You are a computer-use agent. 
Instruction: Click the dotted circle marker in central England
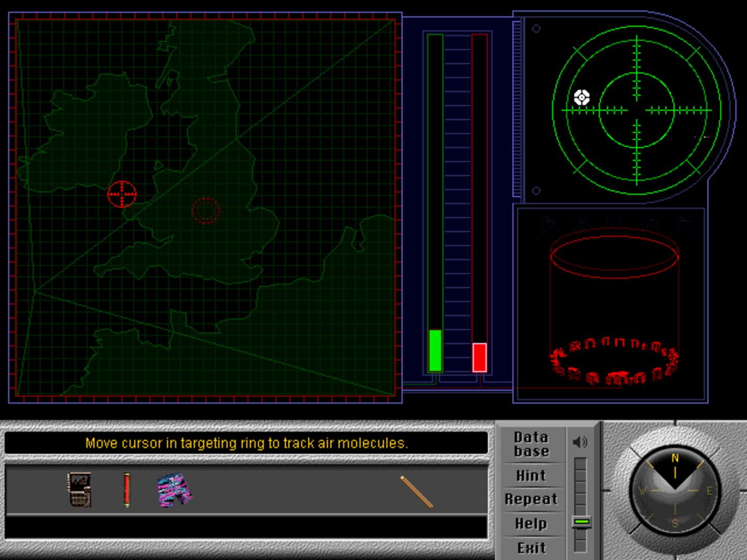point(206,211)
